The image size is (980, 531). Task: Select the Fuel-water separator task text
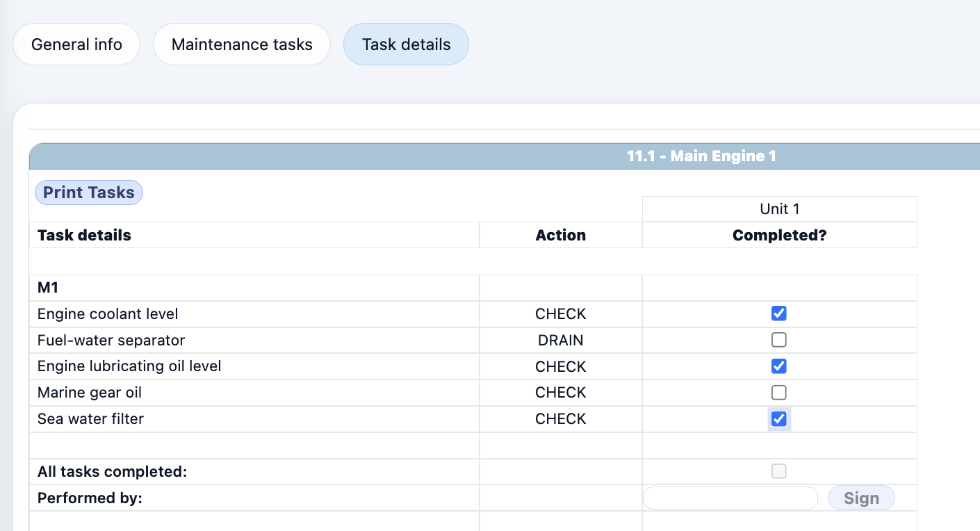pos(111,341)
